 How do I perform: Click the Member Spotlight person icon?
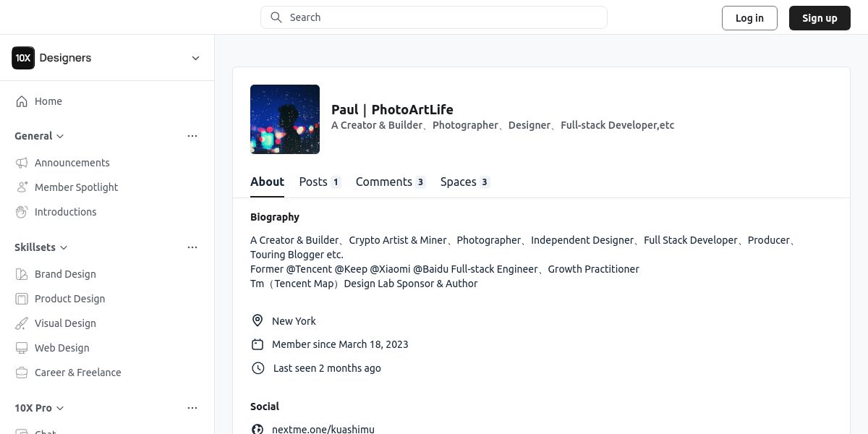point(22,187)
